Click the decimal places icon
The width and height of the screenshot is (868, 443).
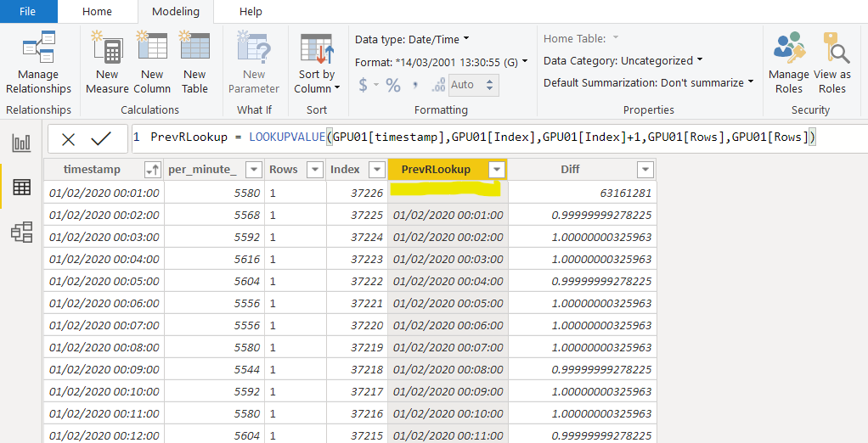[438, 85]
